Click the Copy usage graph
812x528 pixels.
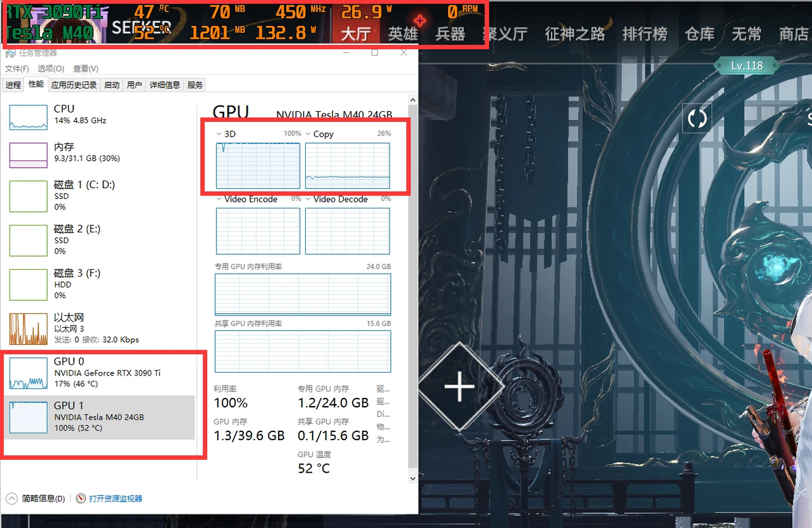tap(347, 166)
